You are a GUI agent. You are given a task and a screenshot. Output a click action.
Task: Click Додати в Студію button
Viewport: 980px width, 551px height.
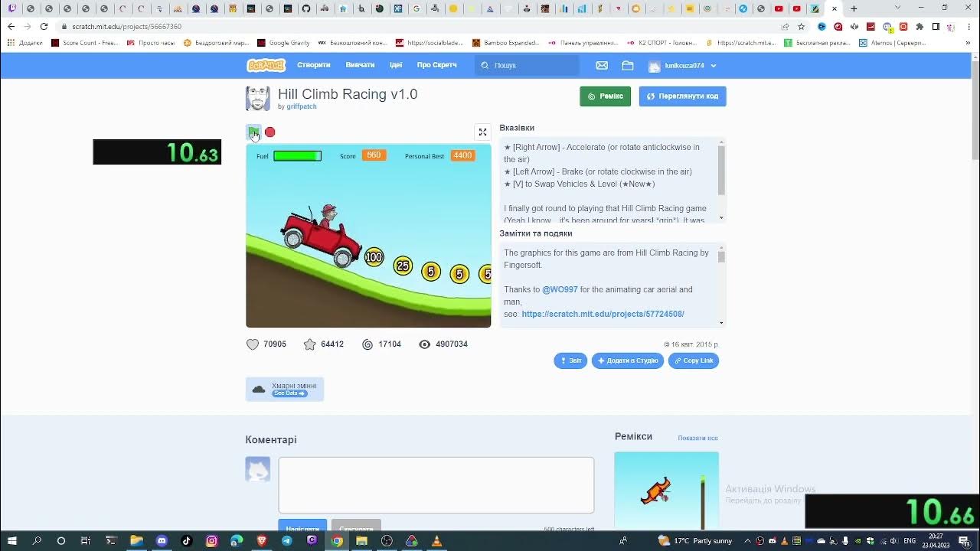click(628, 360)
